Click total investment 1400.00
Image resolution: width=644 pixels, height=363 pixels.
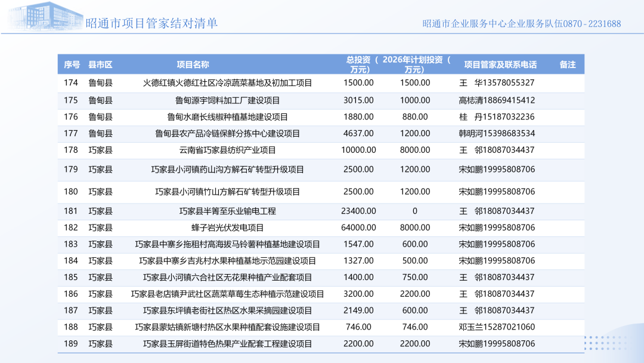point(358,278)
